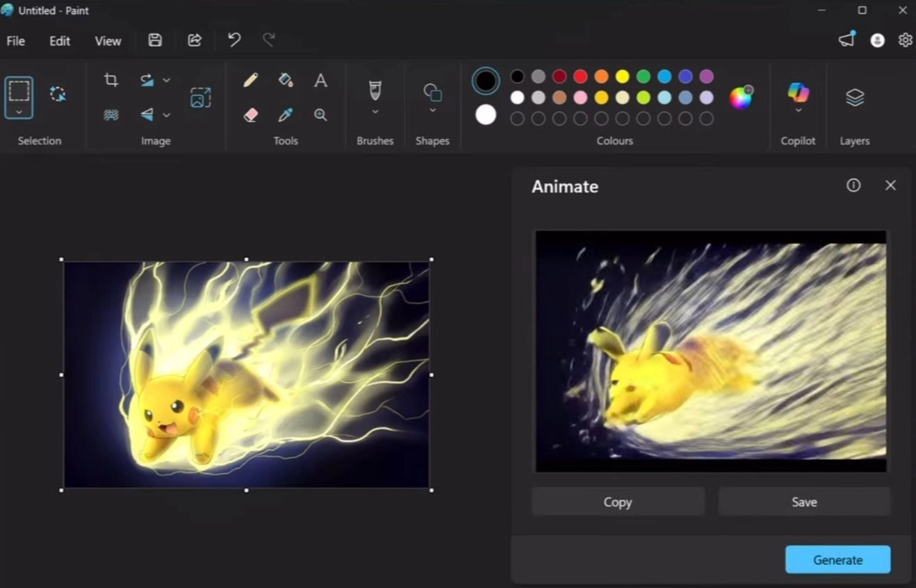Expand the Shapes dropdown
Screen dimensions: 916x588
point(432,111)
